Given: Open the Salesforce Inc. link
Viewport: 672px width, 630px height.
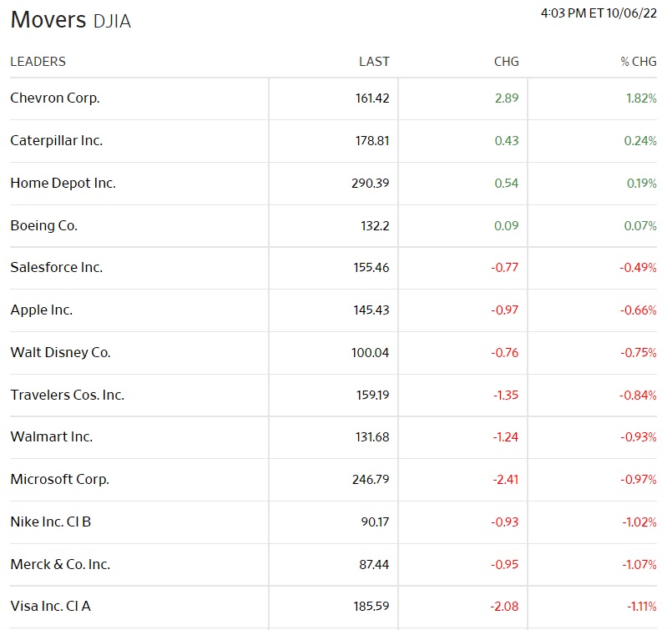Looking at the screenshot, I should [x=57, y=267].
